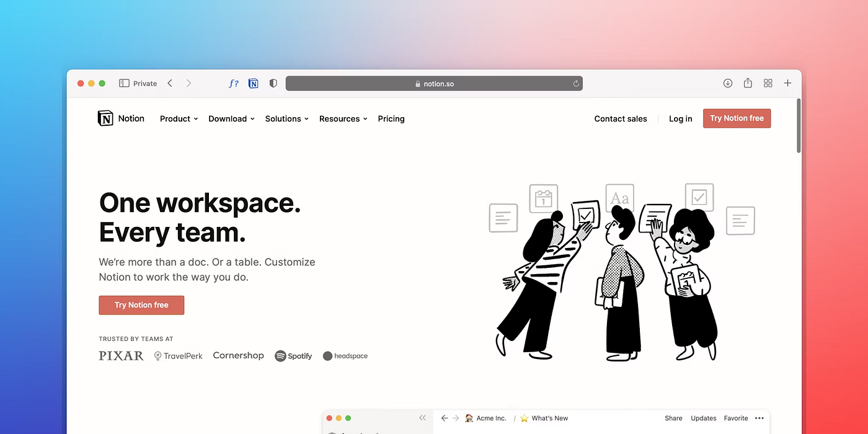Screen dimensions: 868x434
Task: Open the three-dots menu in Acme window
Action: [x=759, y=418]
